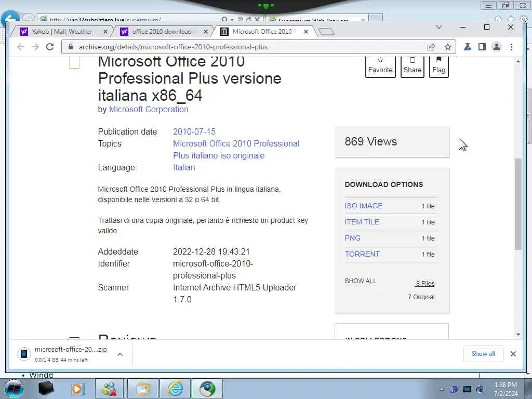Open the three-dot browser menu
Screen dimensions: 532x399
pos(511,47)
